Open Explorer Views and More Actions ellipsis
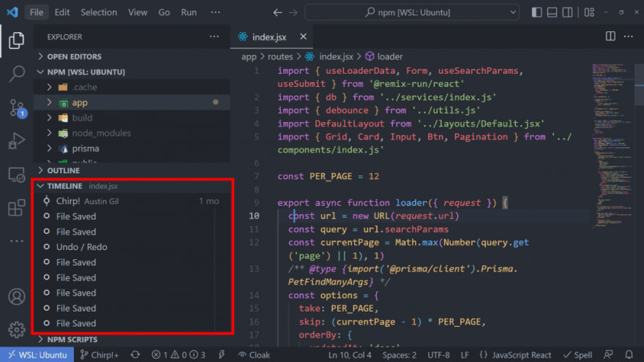Screen dimensions: 644x362 pyautogui.click(x=214, y=37)
